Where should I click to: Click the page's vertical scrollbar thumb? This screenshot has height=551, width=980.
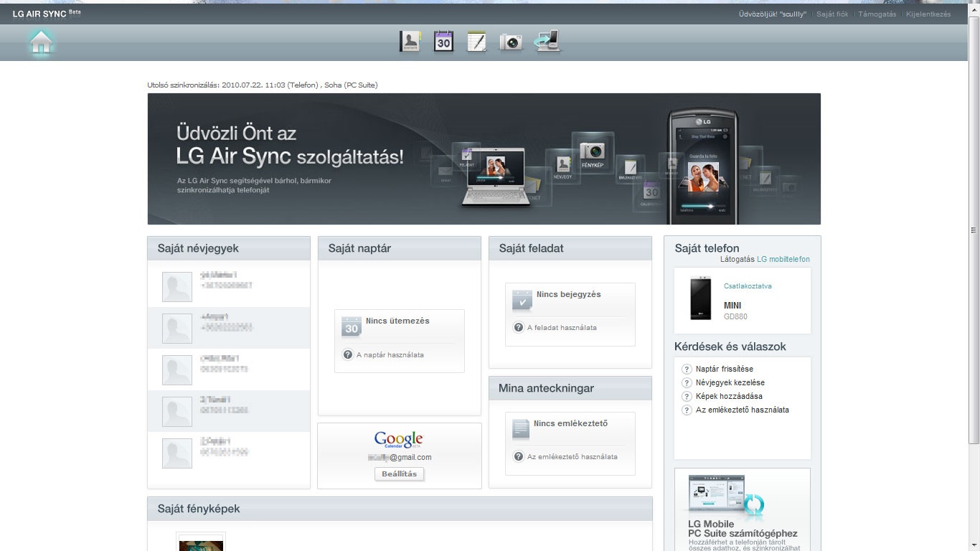(x=974, y=230)
